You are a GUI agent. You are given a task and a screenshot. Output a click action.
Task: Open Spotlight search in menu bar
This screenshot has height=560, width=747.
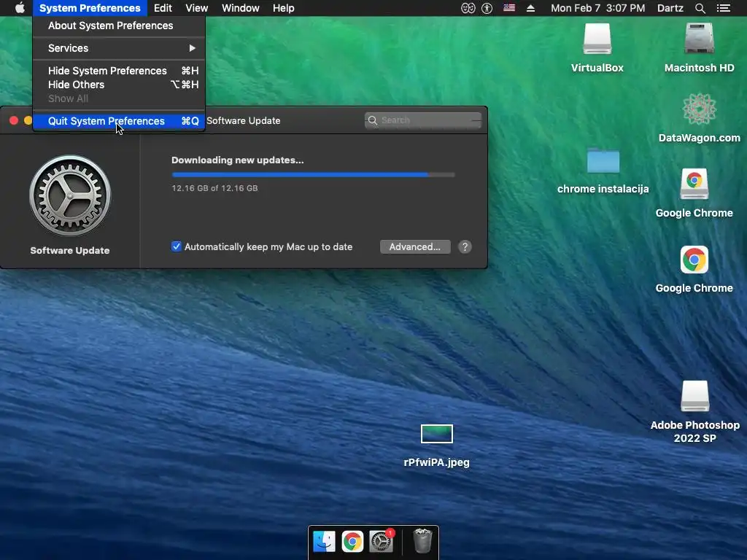pyautogui.click(x=700, y=8)
